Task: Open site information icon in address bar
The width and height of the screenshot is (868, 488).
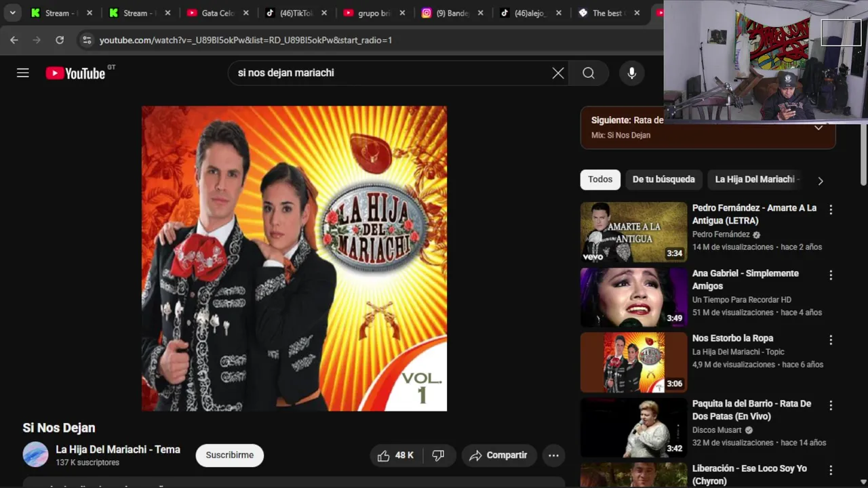Action: click(x=87, y=40)
